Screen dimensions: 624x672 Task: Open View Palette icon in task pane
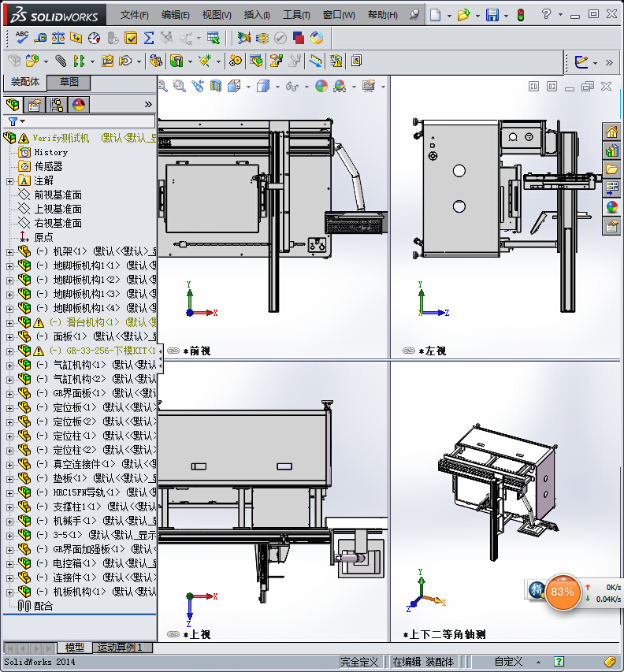pos(611,188)
